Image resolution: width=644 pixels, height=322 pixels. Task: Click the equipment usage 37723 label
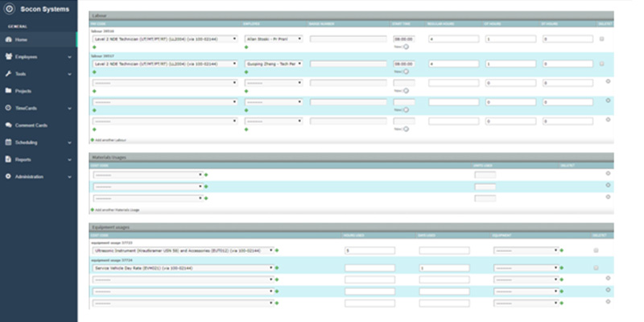111,243
